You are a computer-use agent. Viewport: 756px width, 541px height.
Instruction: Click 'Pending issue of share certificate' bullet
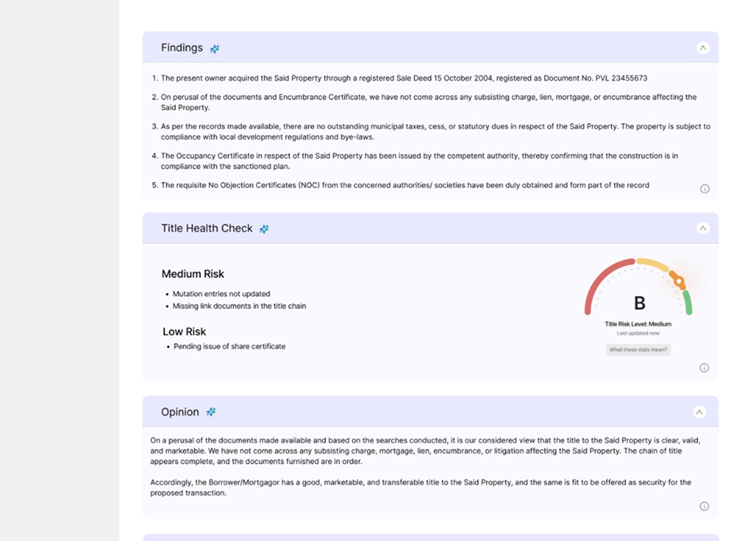[x=230, y=346]
